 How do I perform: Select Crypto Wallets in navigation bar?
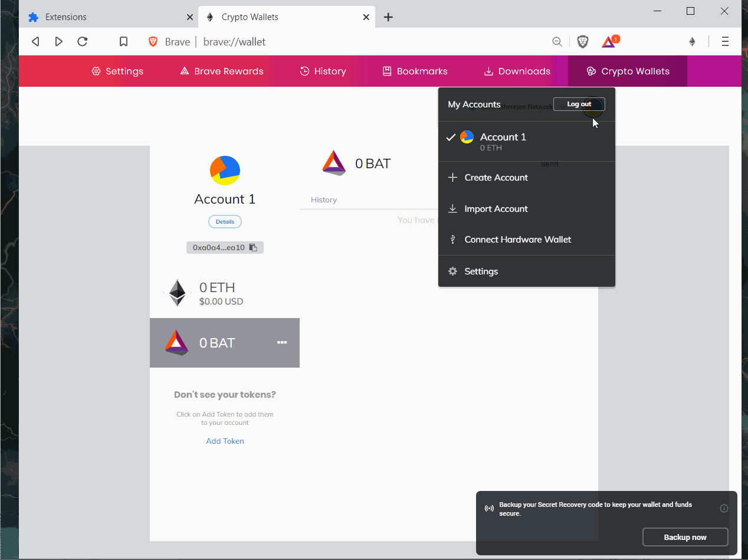click(628, 71)
